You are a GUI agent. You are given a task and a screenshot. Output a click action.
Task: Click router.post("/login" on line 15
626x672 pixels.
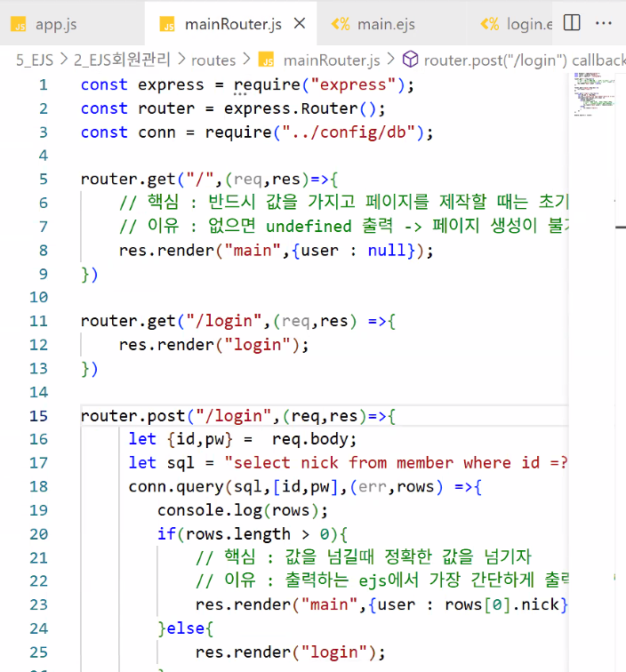176,416
